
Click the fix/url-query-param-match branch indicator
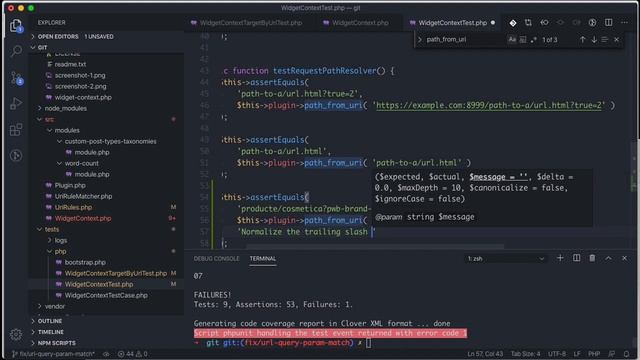coord(54,354)
